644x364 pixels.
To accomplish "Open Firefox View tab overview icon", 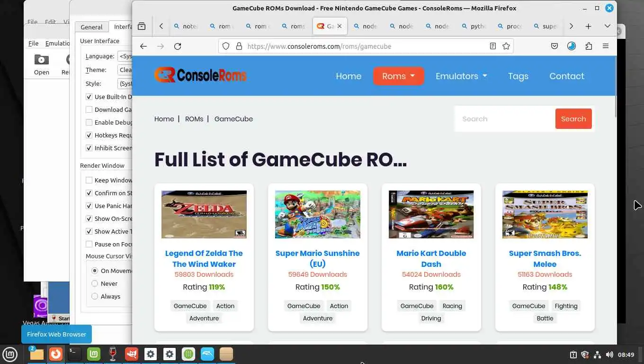I will coord(142,26).
